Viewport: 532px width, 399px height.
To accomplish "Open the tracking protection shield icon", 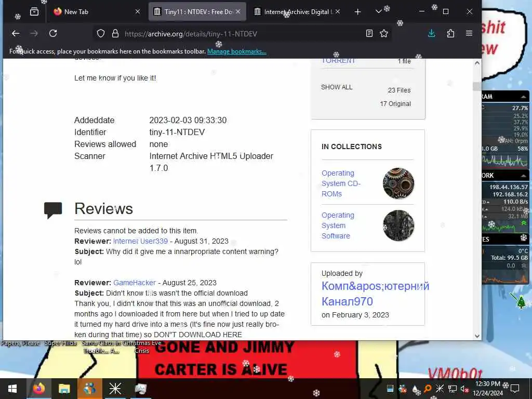I will point(101,33).
